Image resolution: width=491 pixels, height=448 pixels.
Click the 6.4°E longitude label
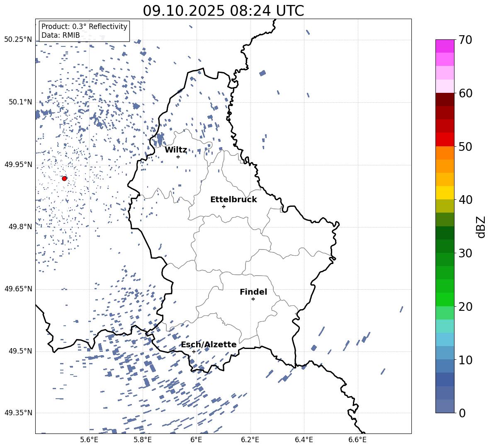[304, 440]
